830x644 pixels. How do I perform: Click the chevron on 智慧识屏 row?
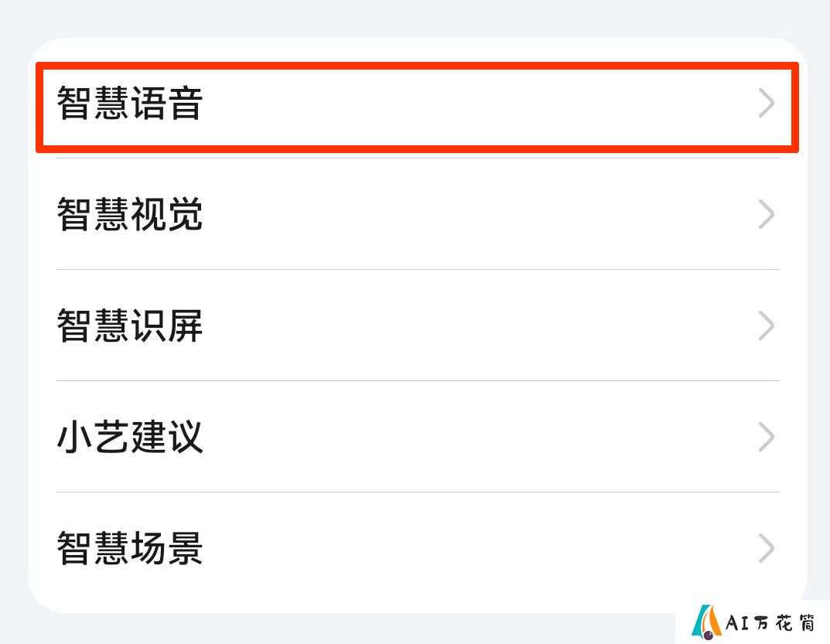(766, 325)
